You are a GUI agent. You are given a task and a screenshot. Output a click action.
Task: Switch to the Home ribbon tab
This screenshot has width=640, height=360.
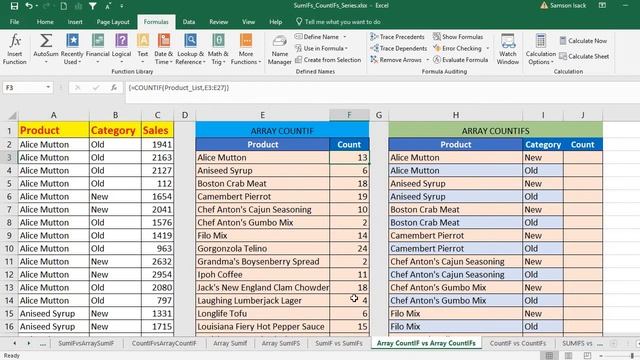(x=45, y=22)
